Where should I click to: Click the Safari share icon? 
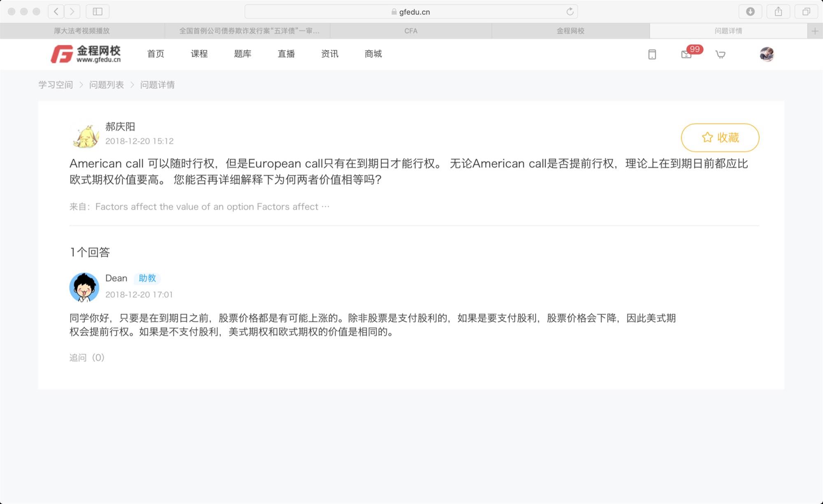(778, 12)
